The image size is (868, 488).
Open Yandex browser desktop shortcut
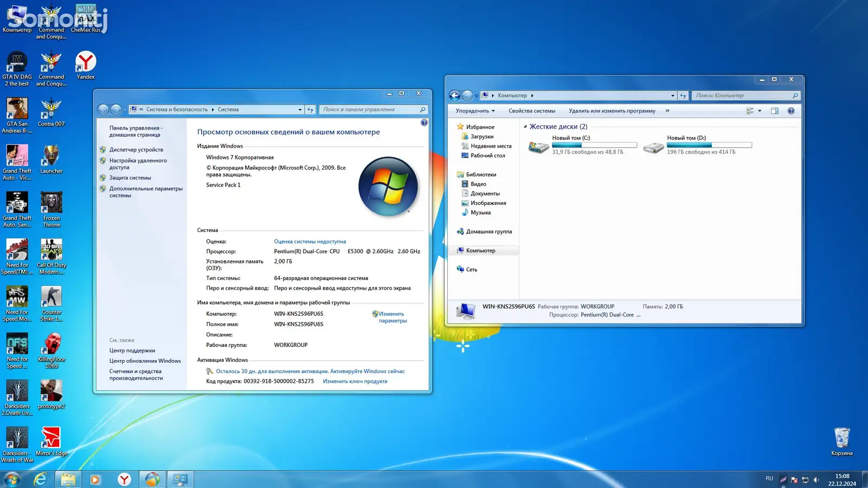(85, 66)
